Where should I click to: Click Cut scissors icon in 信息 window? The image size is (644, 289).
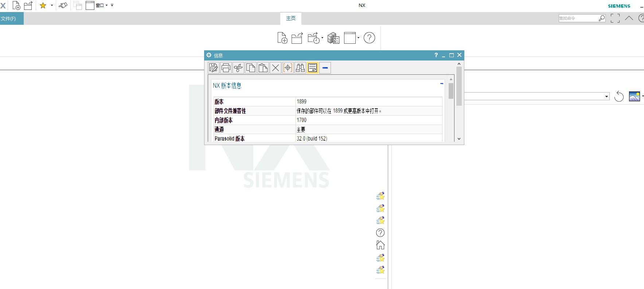[238, 68]
